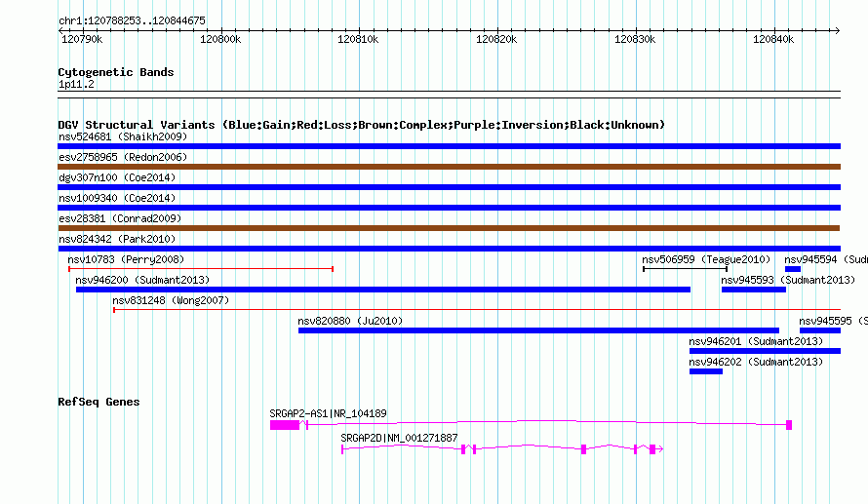Click the brown bar for esv2758965
868x504 pixels.
449,167
